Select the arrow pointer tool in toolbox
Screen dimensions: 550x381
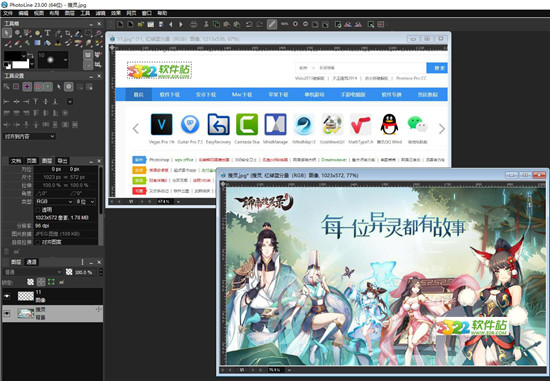pos(7,33)
